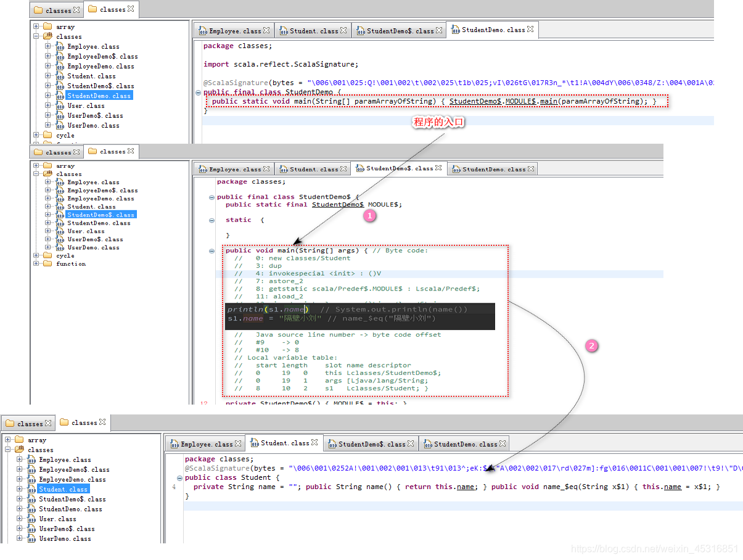Close the Employee.class tab in top window

tap(266, 30)
